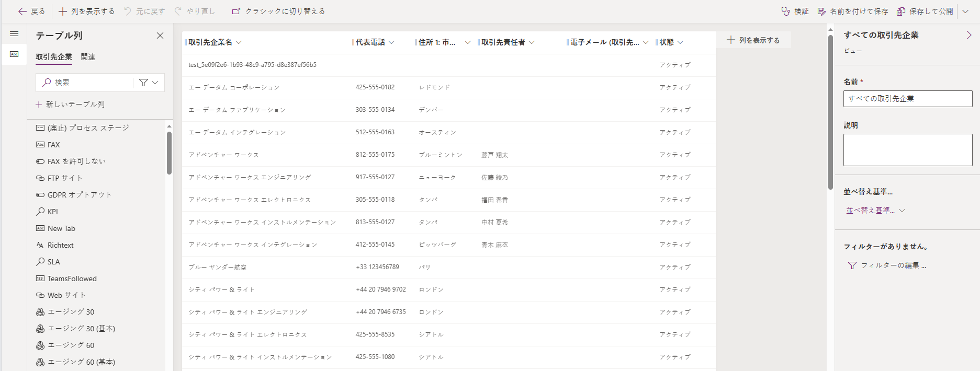Click the redo やり直し button

click(195, 11)
